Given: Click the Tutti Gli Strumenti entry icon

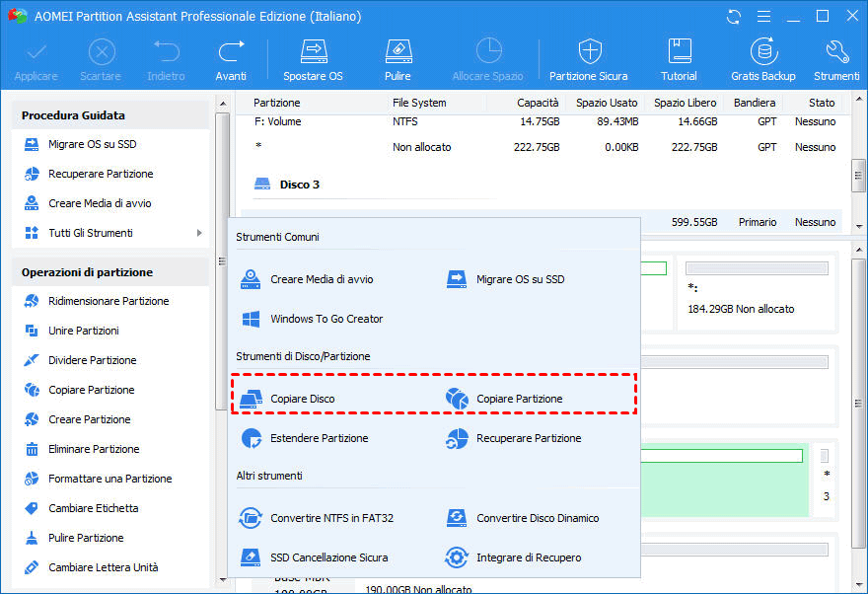Looking at the screenshot, I should point(32,233).
